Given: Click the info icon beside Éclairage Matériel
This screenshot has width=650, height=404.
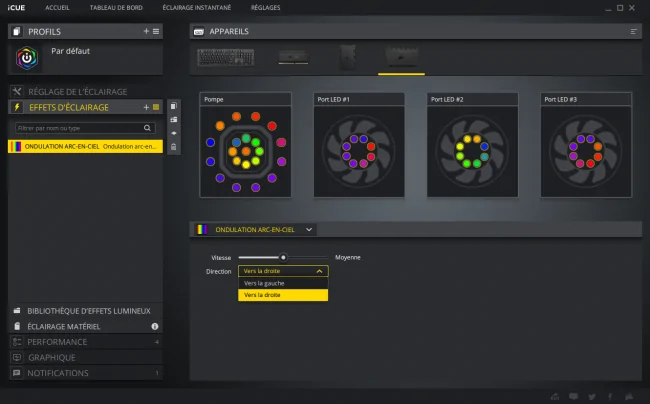Looking at the screenshot, I should [x=155, y=327].
